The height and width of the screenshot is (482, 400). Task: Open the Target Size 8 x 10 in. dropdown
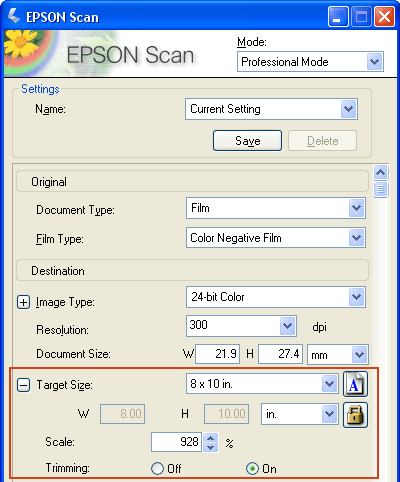[329, 384]
